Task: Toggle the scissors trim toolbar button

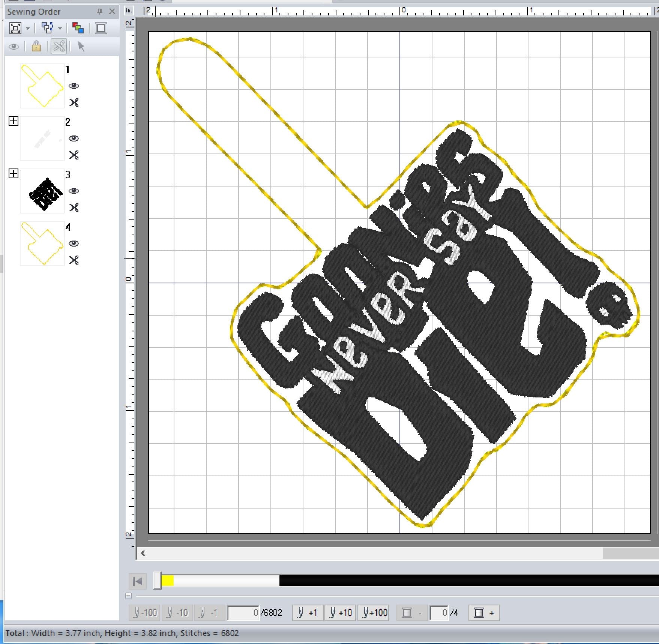Action: pyautogui.click(x=59, y=47)
